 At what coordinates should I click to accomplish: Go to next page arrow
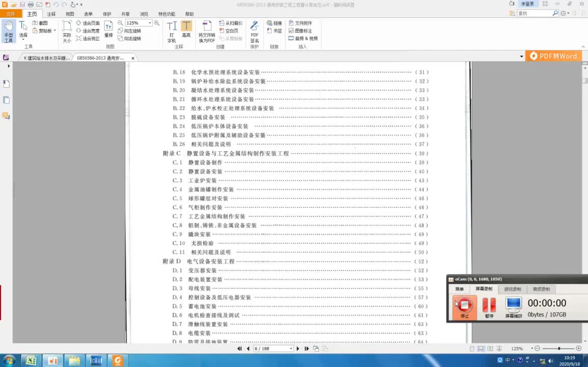coord(298,349)
